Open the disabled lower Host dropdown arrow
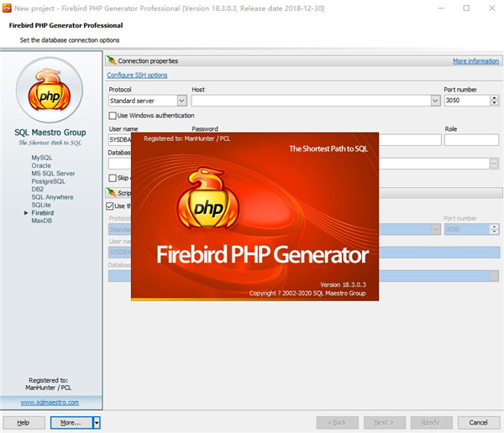The image size is (504, 433). coord(435,229)
